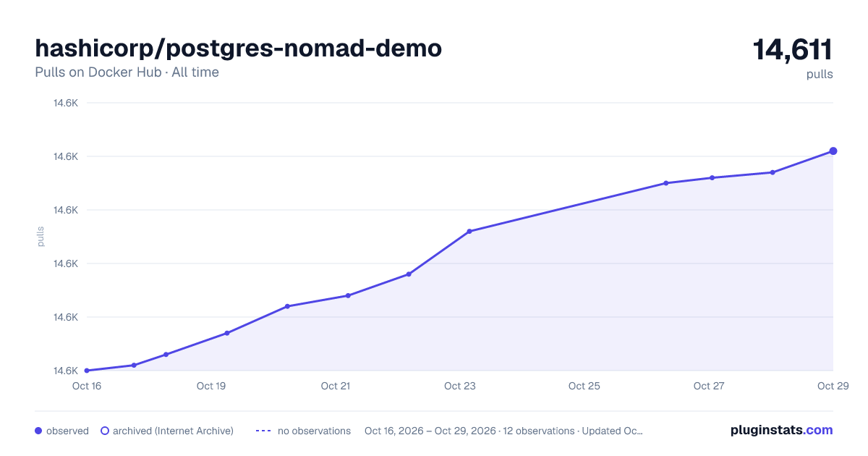This screenshot has width=868, height=456.
Task: Click the Oct 21 x-axis label
Action: click(336, 386)
